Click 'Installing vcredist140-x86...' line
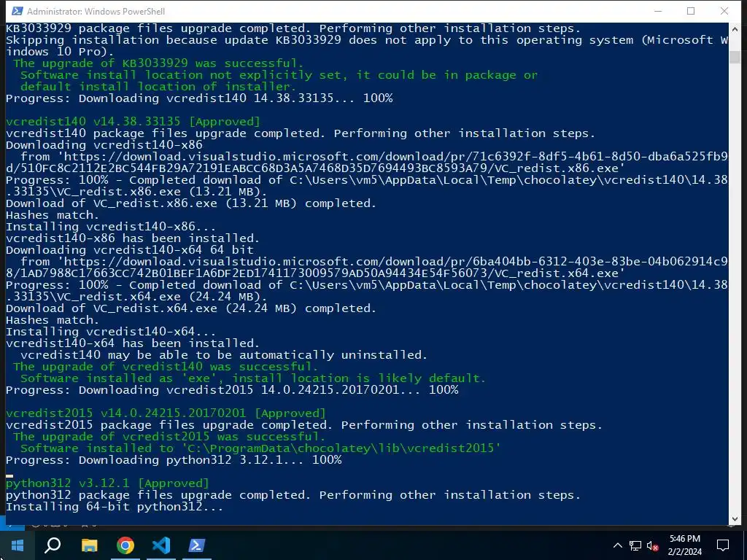Viewport: 747px width, 560px height. click(x=111, y=227)
